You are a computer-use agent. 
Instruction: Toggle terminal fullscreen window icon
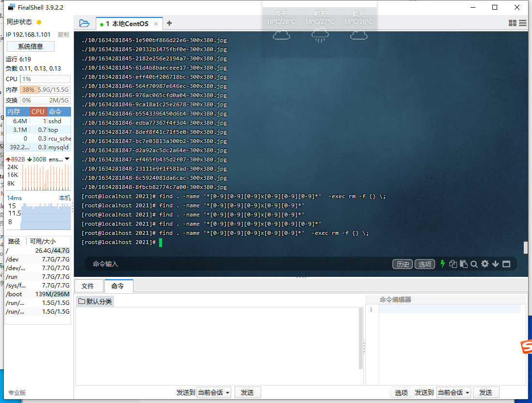506,264
